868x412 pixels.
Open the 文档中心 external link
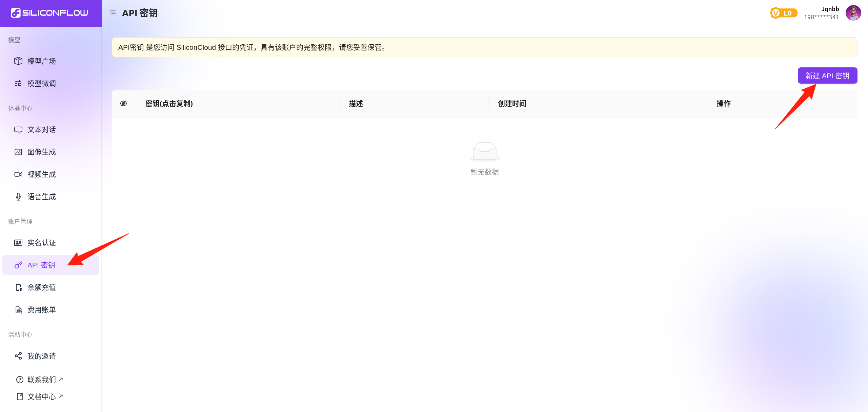pos(41,396)
